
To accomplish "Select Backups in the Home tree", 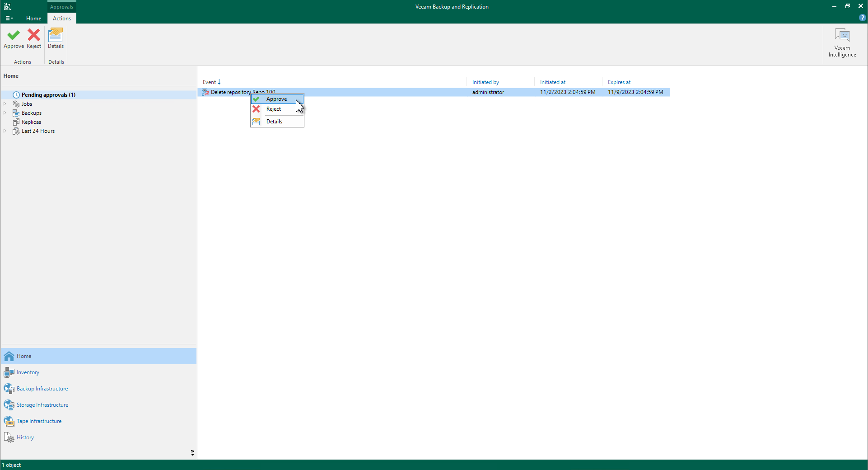I will [x=32, y=113].
